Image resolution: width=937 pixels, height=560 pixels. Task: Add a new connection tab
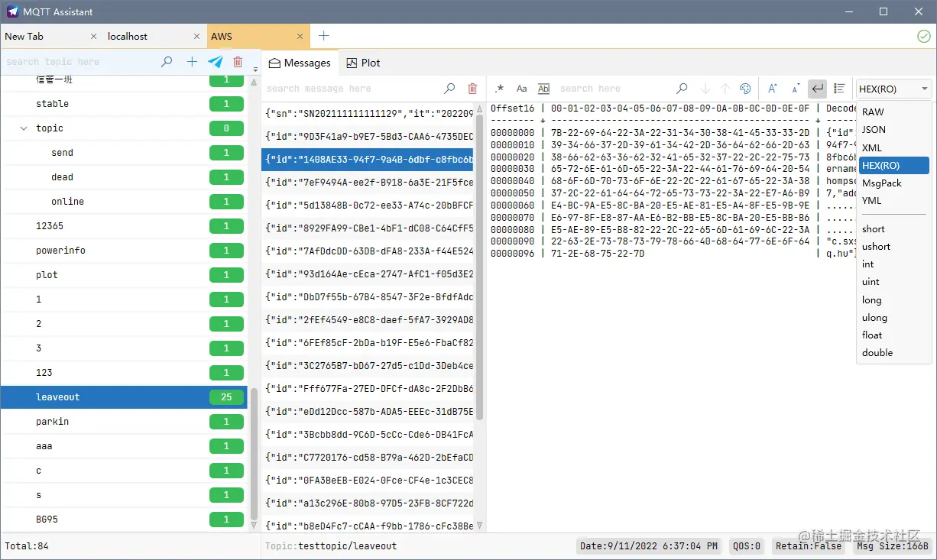click(323, 36)
